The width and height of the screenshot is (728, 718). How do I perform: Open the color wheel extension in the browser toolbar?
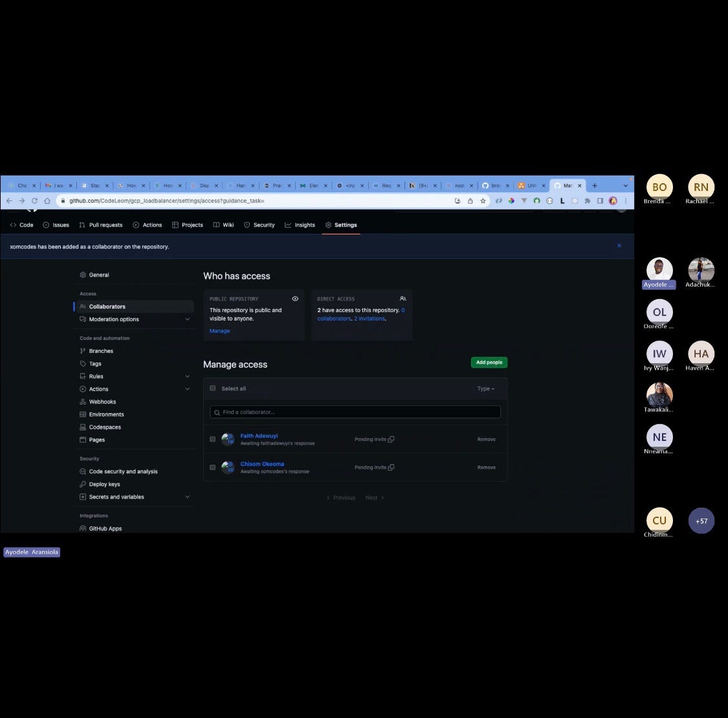pyautogui.click(x=511, y=201)
